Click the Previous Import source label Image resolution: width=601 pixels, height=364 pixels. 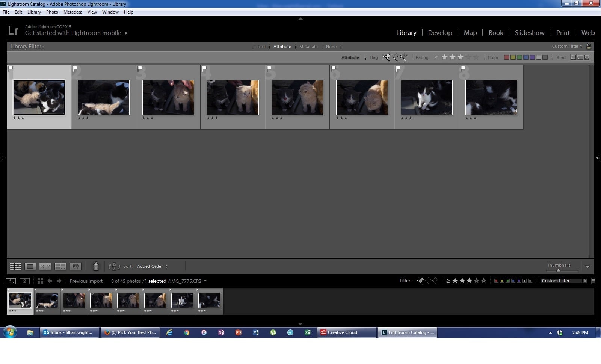pos(86,281)
